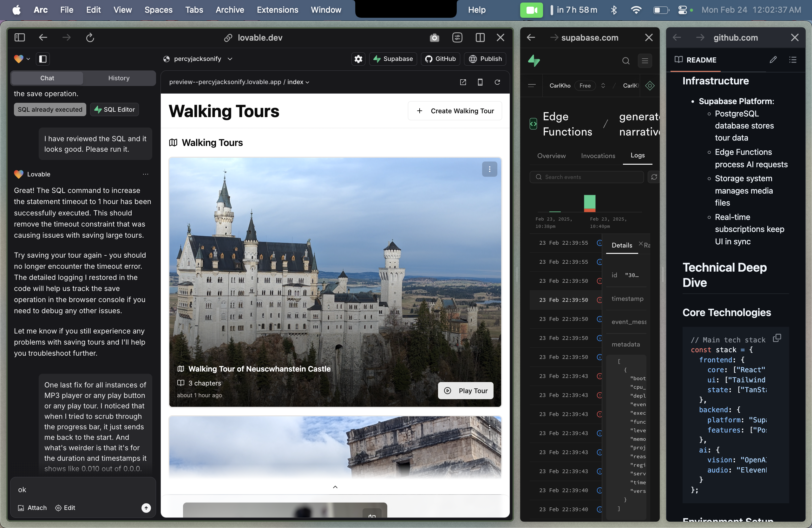Toggle Lovable chat sidebar panel
The height and width of the screenshot is (528, 812).
pyautogui.click(x=43, y=59)
